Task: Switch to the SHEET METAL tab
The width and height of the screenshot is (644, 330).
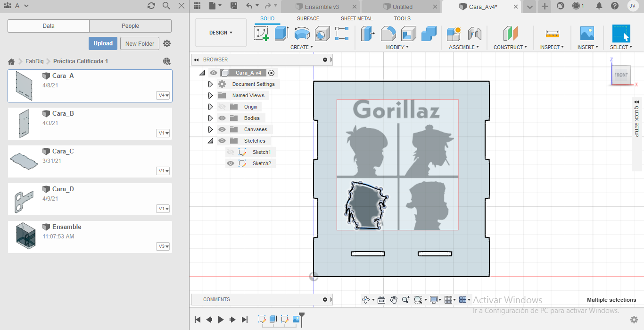Action: (357, 18)
